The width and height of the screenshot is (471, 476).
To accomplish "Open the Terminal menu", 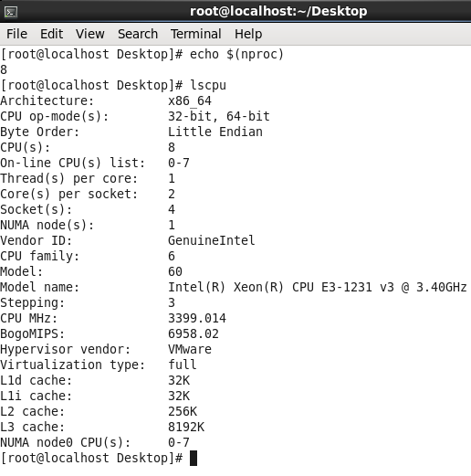I will coord(195,34).
